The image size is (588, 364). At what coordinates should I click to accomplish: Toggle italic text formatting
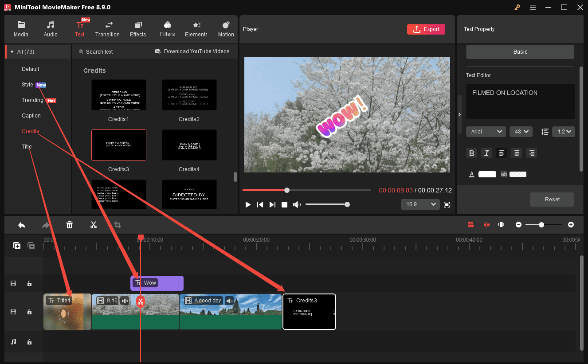pos(486,153)
